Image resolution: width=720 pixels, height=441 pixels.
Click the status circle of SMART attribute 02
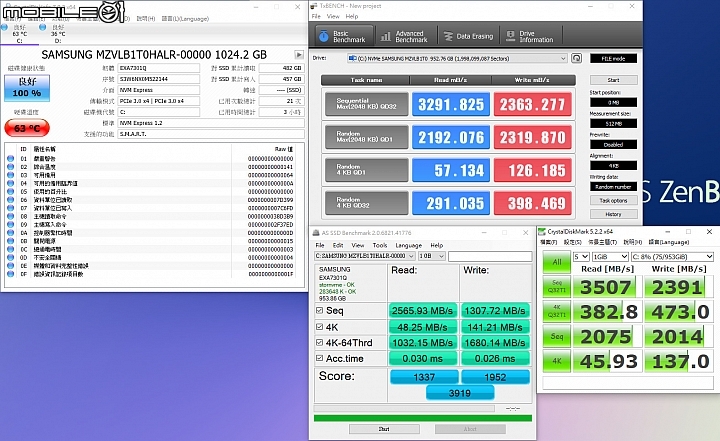coord(10,167)
